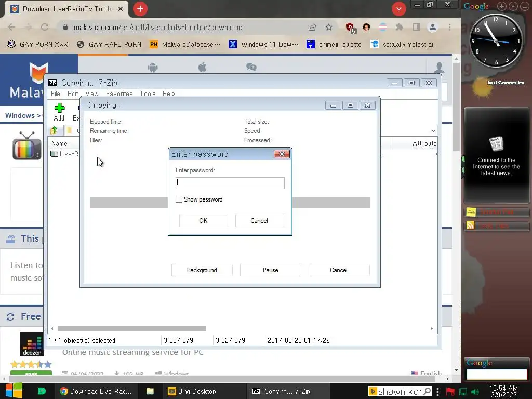Sort by Attributes column in 7-Zip
The height and width of the screenshot is (399, 532).
coord(424,143)
